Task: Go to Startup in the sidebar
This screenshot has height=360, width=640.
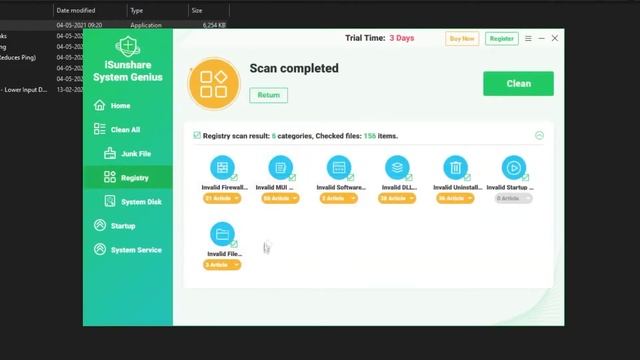Action: click(128, 226)
